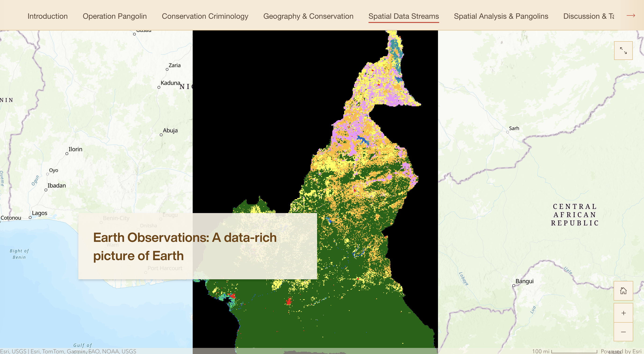Click the Oyo city label
The image size is (644, 354).
click(x=54, y=170)
